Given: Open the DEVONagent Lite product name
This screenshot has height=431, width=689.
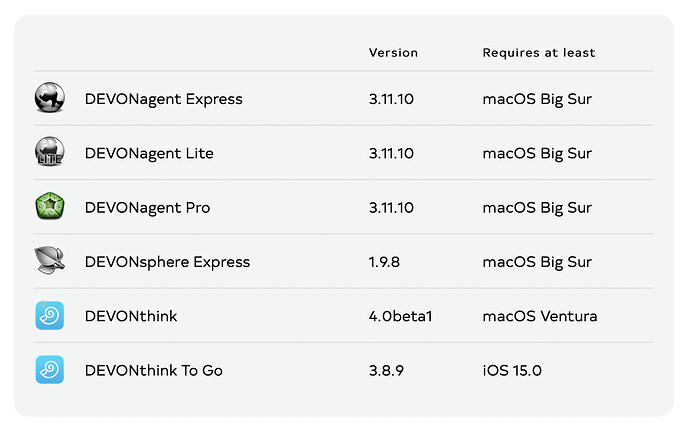Looking at the screenshot, I should [149, 153].
